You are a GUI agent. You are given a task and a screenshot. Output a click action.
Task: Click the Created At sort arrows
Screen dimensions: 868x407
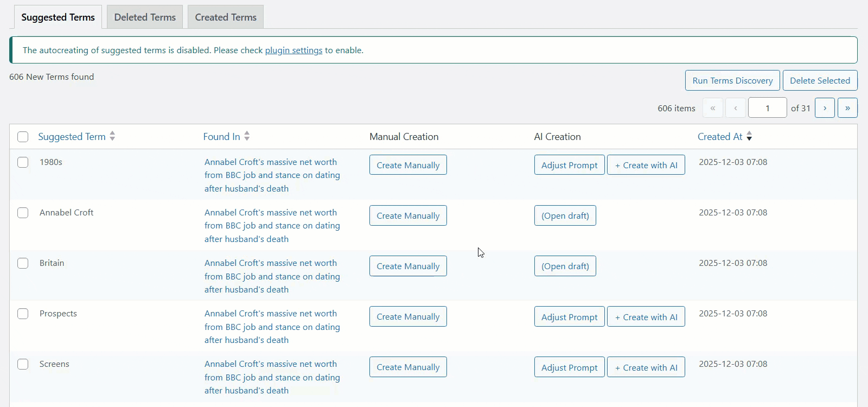(749, 136)
